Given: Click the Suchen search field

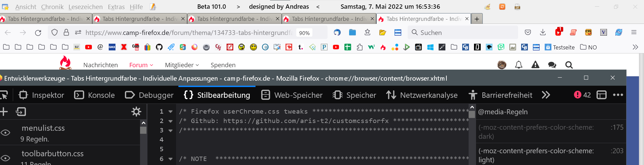Looking at the screenshot, I should click(465, 33).
